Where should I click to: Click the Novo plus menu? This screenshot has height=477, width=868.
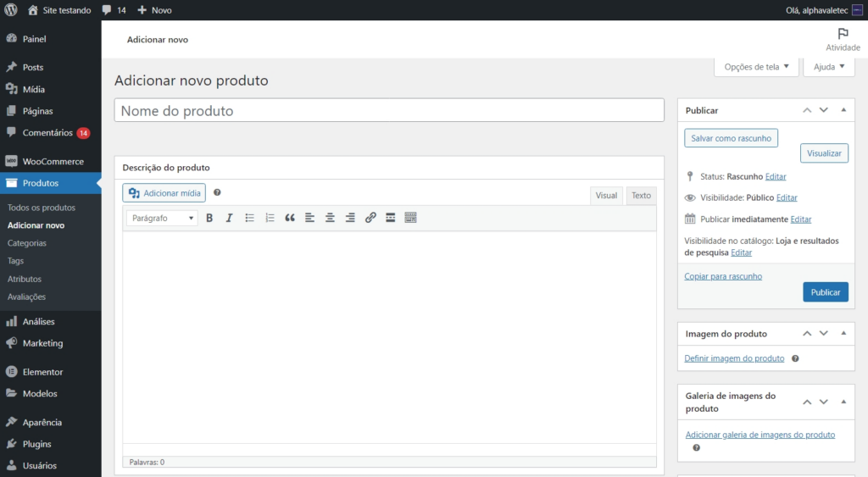point(154,10)
